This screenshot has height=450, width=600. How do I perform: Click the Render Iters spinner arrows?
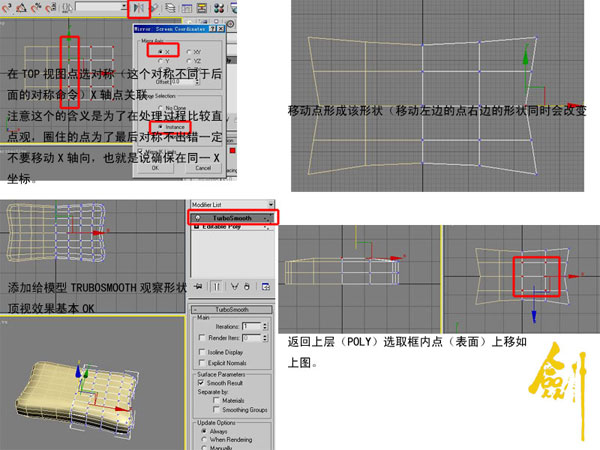click(265, 338)
